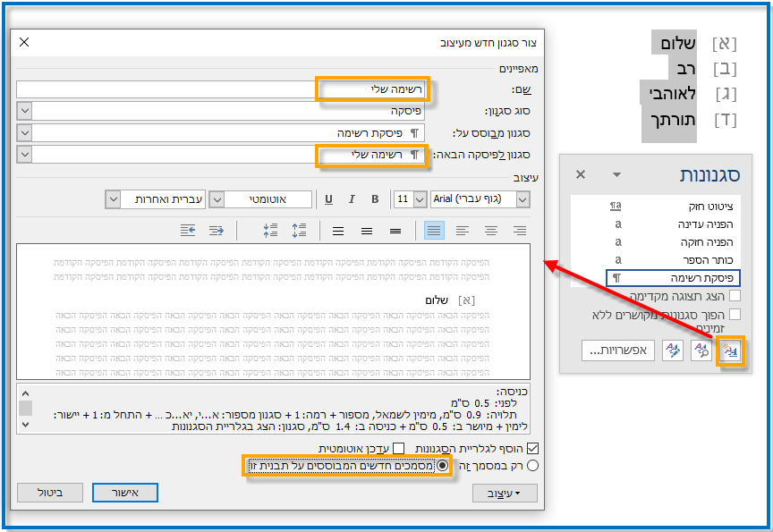The height and width of the screenshot is (532, 773).
Task: Click the word רב in the document
Action: (686, 69)
